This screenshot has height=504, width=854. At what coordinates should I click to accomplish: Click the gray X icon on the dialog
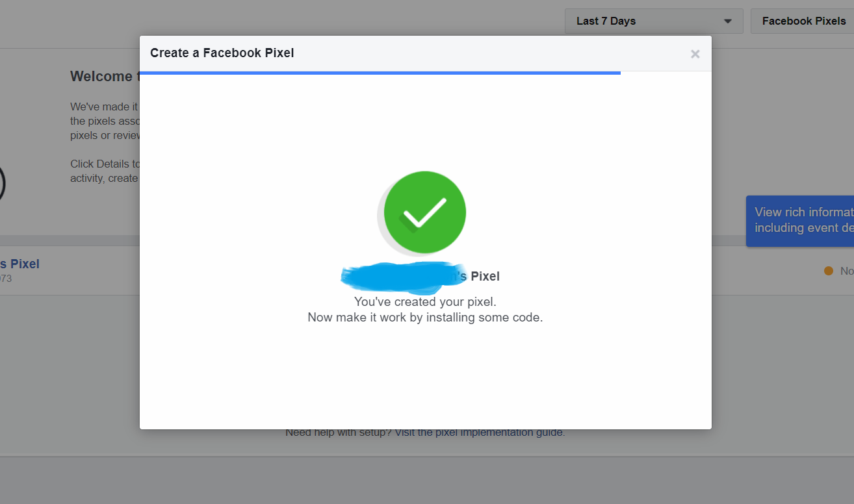click(x=695, y=54)
